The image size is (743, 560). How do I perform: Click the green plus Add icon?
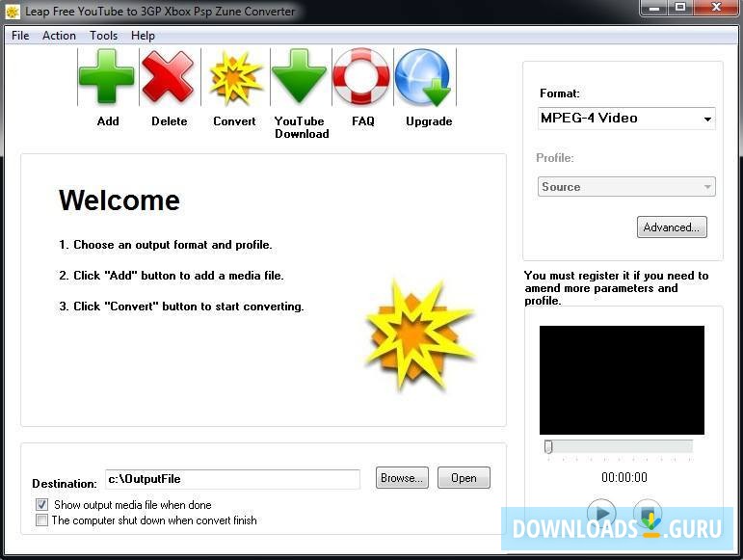pos(107,77)
